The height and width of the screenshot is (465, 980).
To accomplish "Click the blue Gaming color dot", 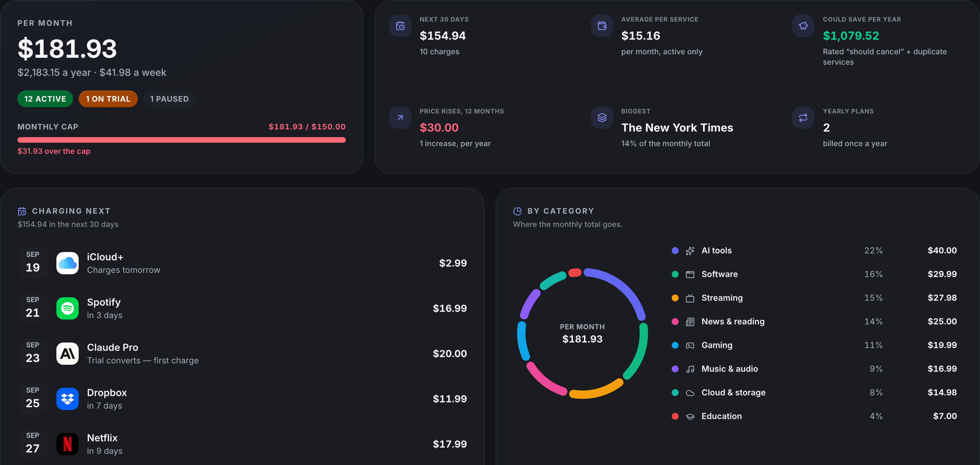I will point(675,345).
